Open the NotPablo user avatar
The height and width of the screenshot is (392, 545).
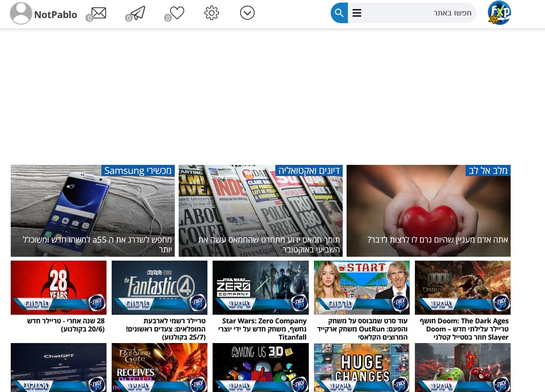[21, 13]
